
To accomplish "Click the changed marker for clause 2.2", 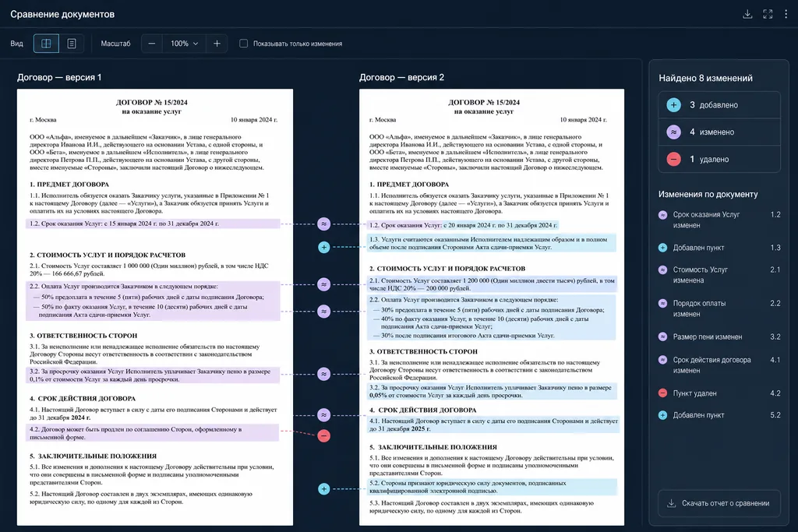I will point(323,312).
